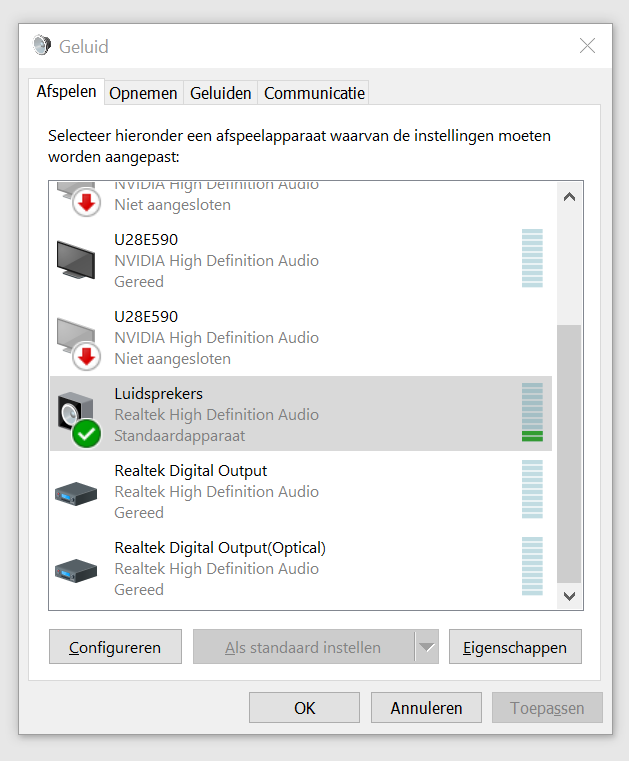629x761 pixels.
Task: Switch to the Communicatie tab
Action: pyautogui.click(x=314, y=93)
